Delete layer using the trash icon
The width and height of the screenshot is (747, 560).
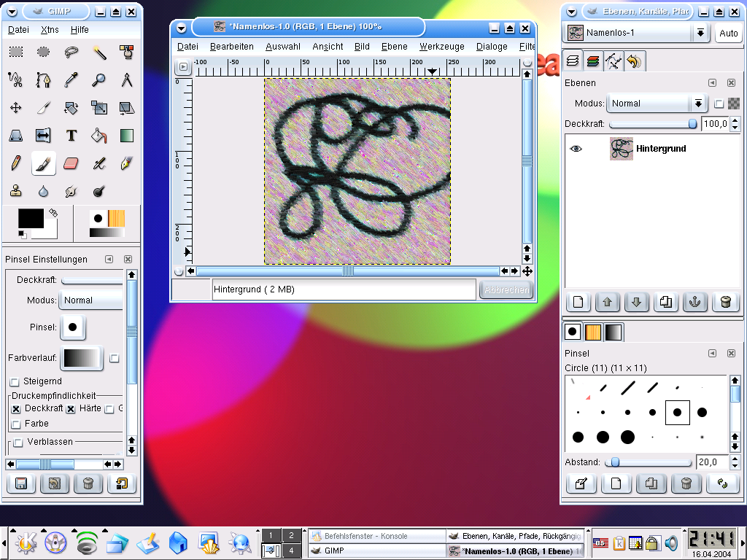[724, 302]
